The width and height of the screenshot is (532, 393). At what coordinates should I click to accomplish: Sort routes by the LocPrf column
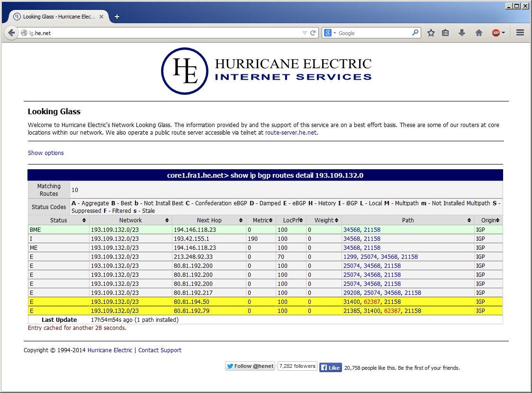coord(290,220)
